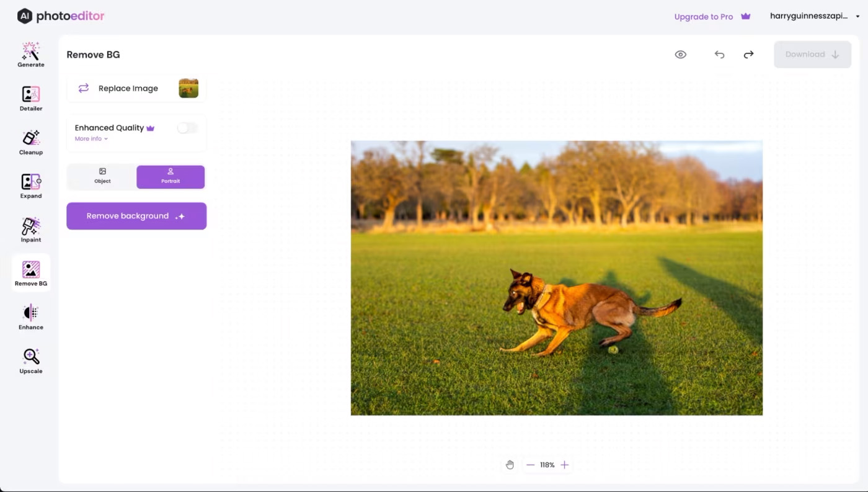Toggle the eye preview icon
This screenshot has width=868, height=492.
coord(680,55)
